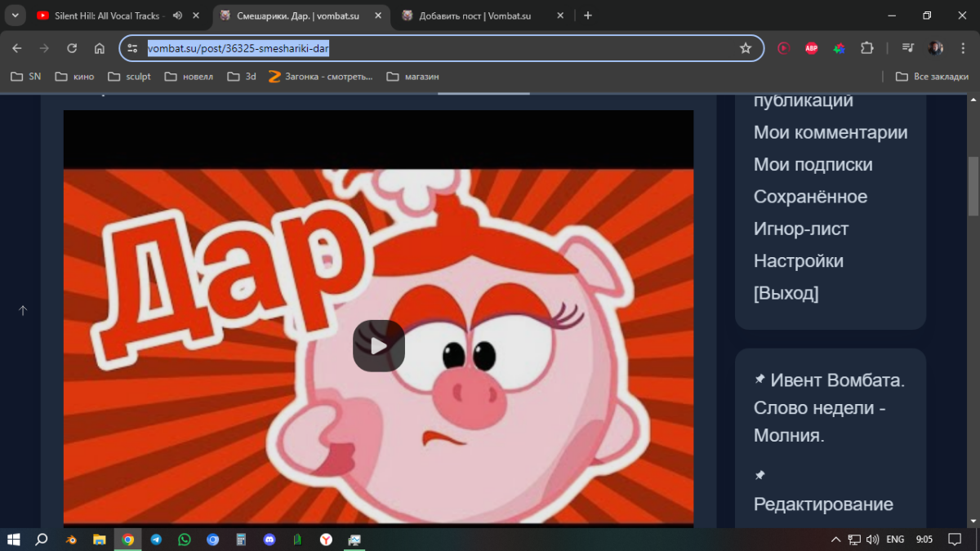Close the Смешарики. Дар. tab

pos(380,16)
